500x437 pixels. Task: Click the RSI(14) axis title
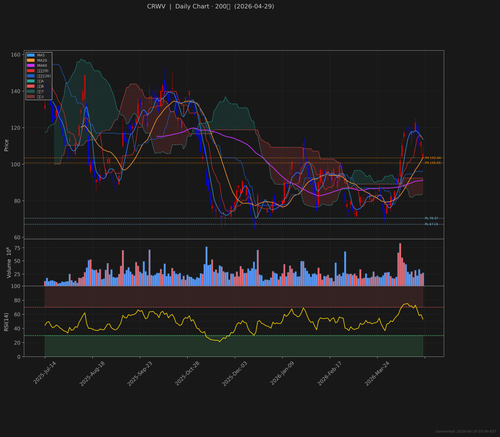pyautogui.click(x=6, y=322)
